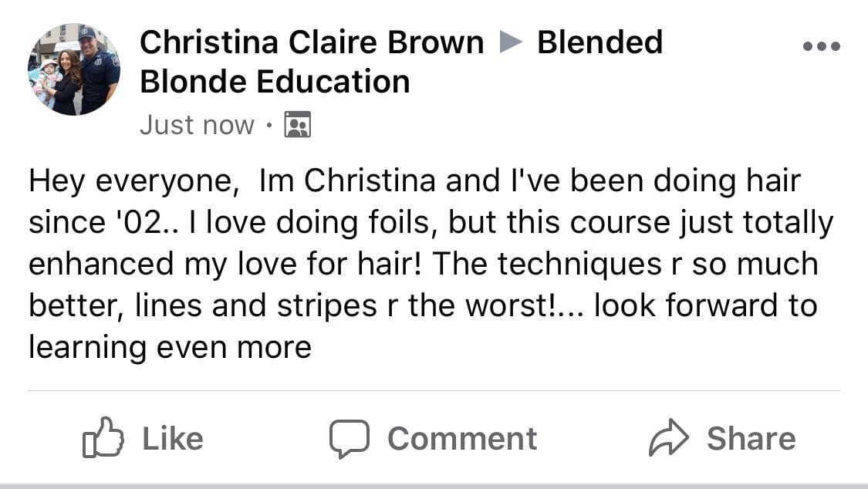Click the "Just now" timestamp

click(197, 125)
